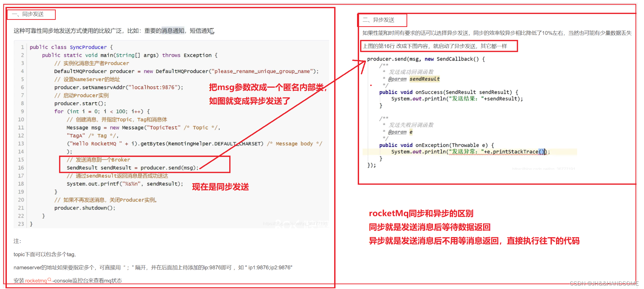Click the line "producer.send(msg, new SendCallback() {"
The width and height of the screenshot is (644, 289).
(426, 59)
